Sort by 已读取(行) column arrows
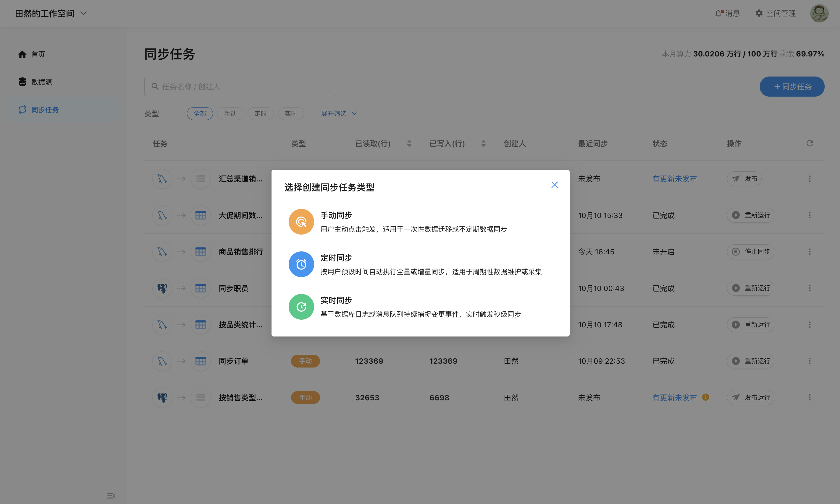 pyautogui.click(x=409, y=143)
